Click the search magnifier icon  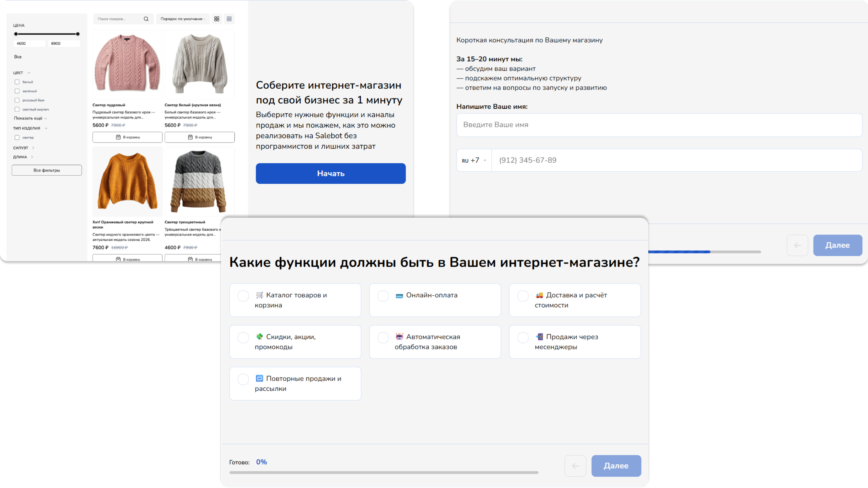click(146, 19)
